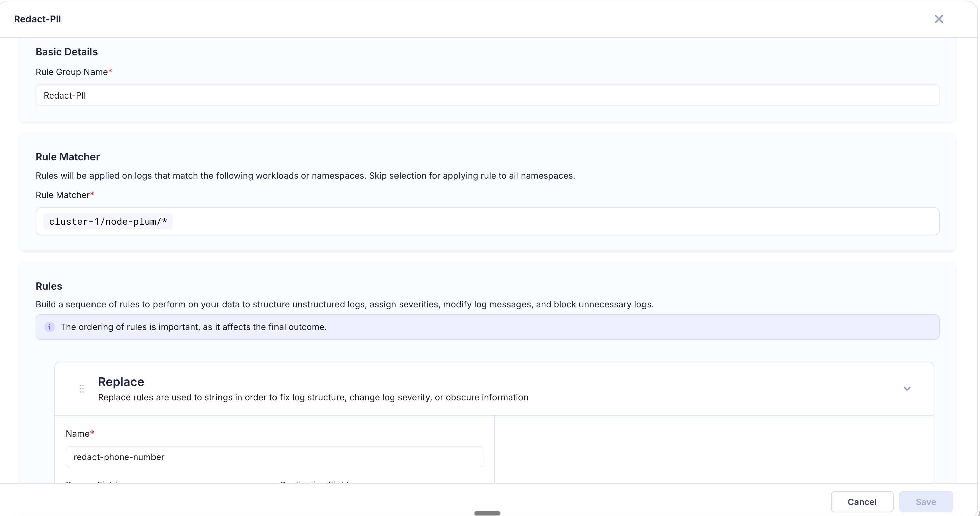Click the Rules section heading

[49, 286]
